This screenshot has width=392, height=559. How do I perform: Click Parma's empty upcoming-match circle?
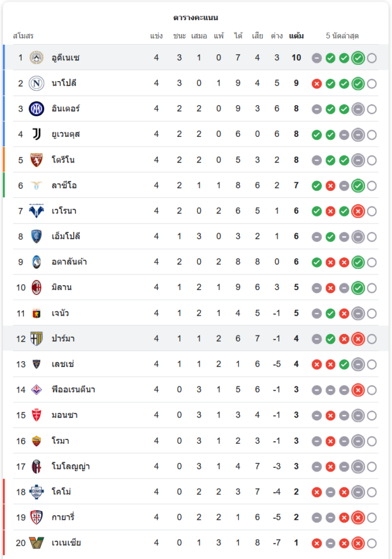(x=372, y=339)
